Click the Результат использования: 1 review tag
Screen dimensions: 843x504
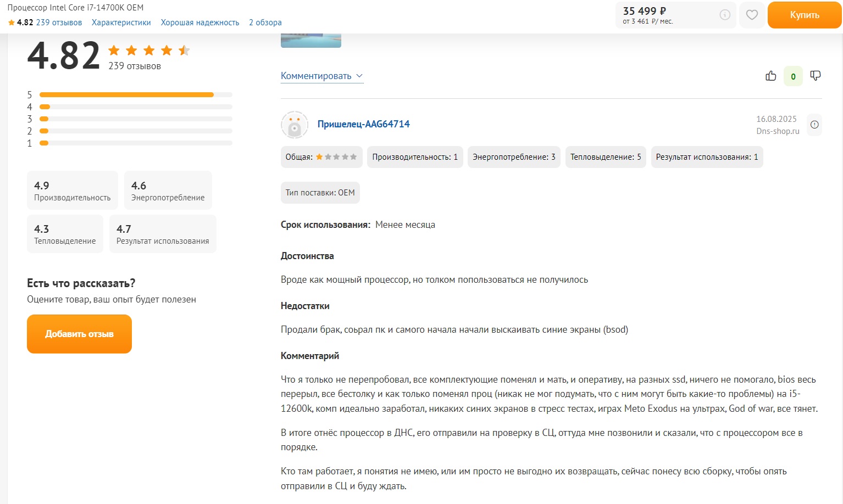(707, 157)
